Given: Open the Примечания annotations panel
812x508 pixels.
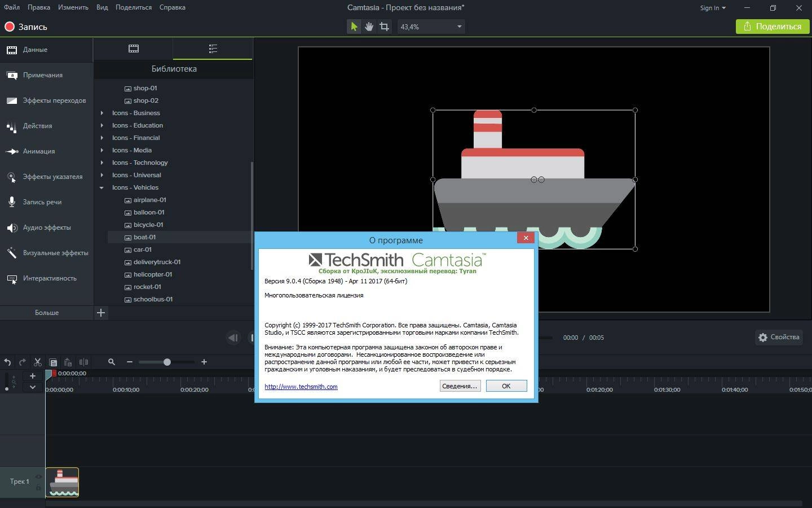Looking at the screenshot, I should click(x=46, y=75).
